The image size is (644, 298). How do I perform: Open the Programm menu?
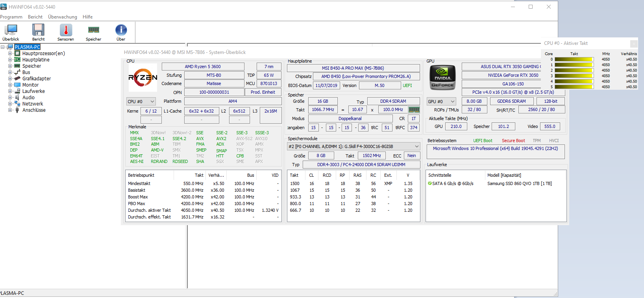tap(11, 17)
